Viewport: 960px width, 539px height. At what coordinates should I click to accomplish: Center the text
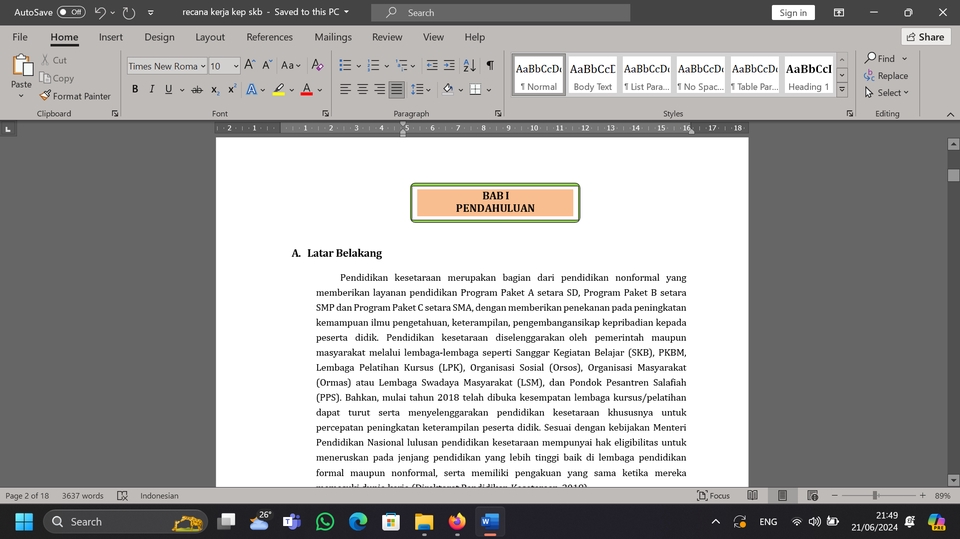(x=362, y=89)
